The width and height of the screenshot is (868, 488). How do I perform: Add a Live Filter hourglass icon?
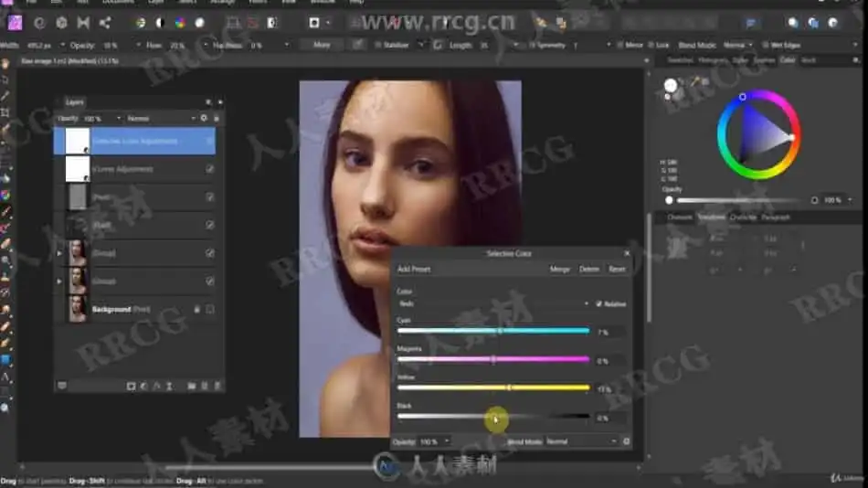point(169,386)
